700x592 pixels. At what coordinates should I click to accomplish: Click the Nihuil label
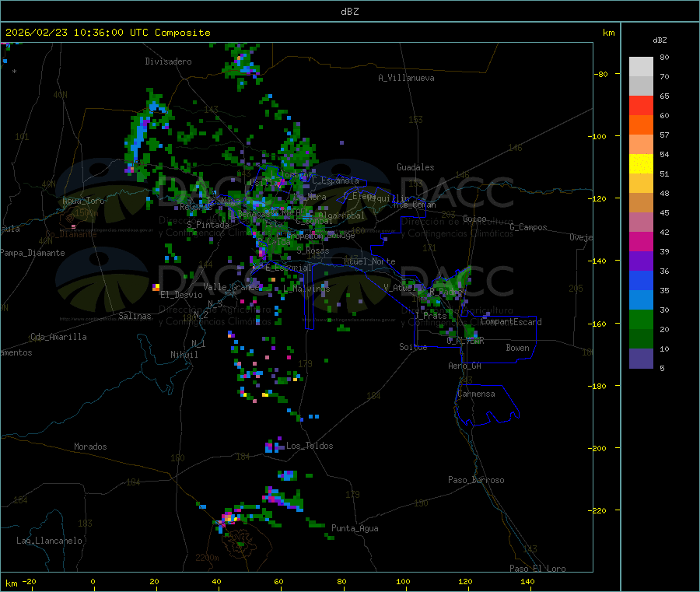tap(184, 355)
